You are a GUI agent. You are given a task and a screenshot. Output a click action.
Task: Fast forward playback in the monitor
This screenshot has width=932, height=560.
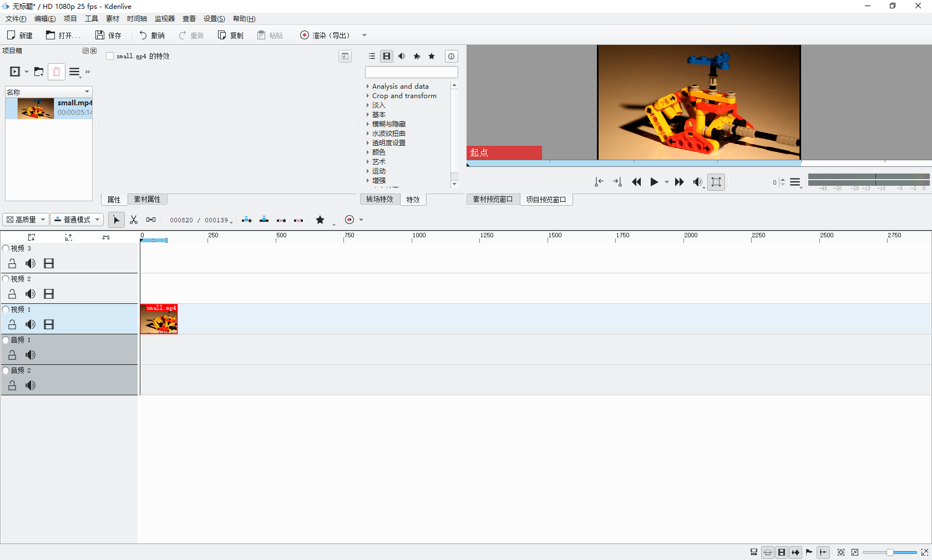click(679, 182)
